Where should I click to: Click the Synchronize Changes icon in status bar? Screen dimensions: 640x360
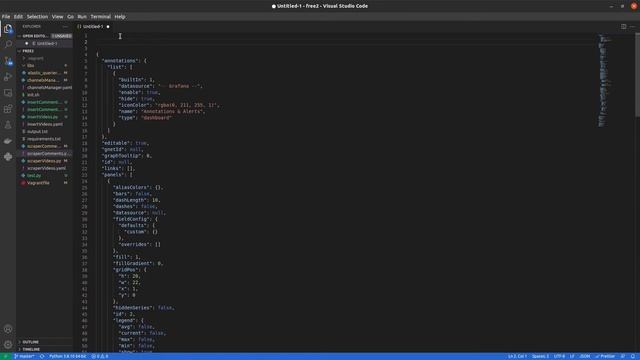coord(42,356)
